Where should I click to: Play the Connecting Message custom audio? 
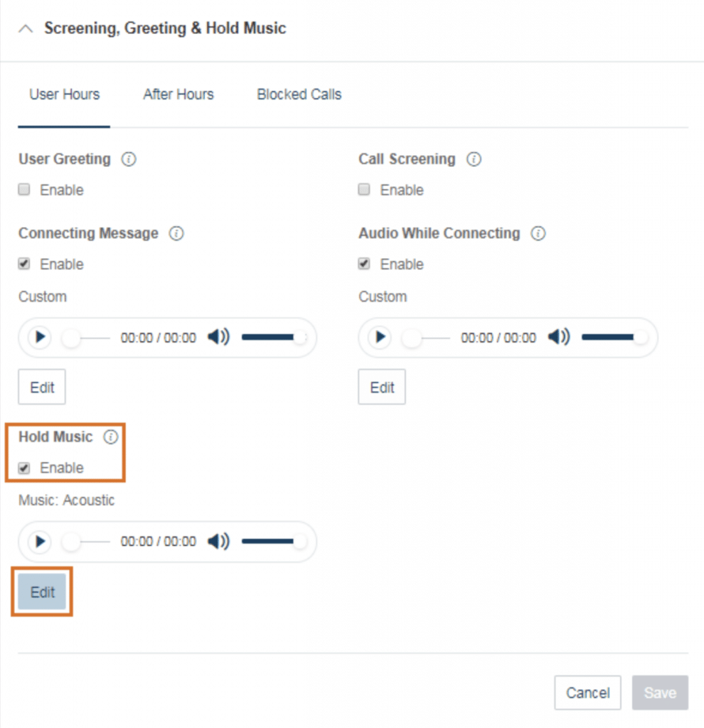click(40, 337)
